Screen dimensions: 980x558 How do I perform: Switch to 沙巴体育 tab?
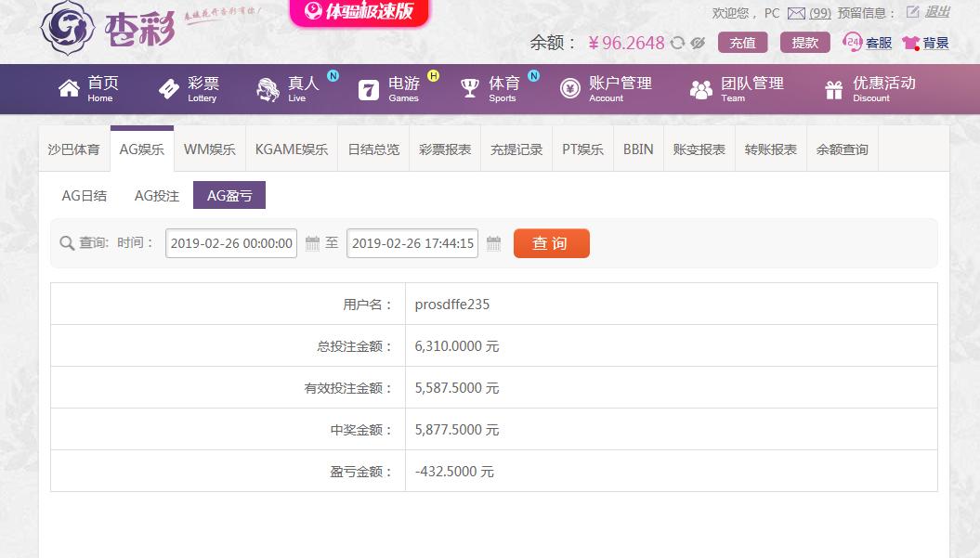coord(73,149)
